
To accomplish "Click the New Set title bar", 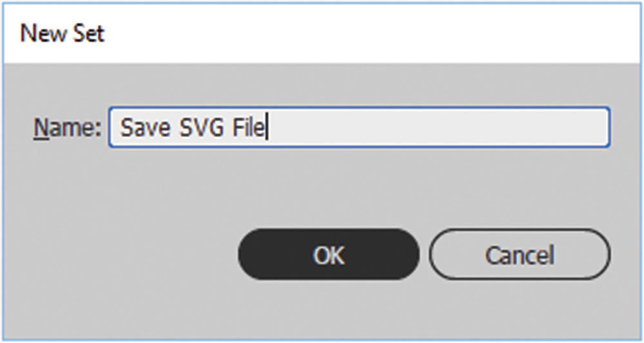I will (x=322, y=34).
